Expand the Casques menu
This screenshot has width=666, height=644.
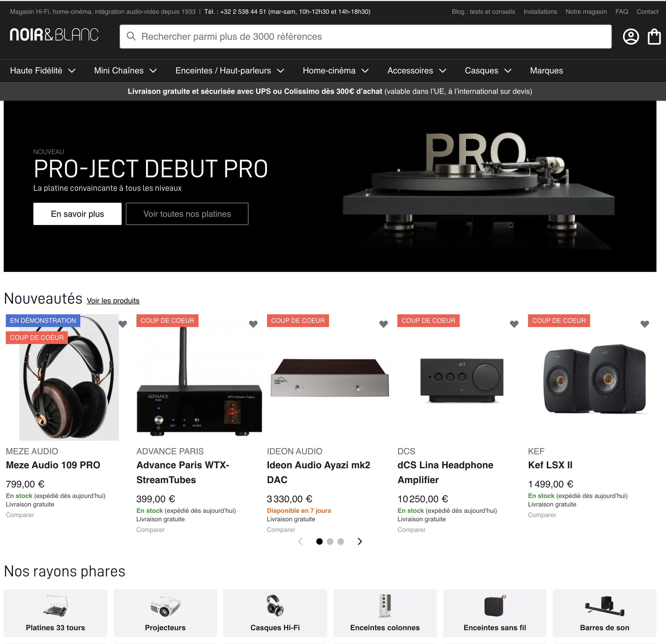coord(488,71)
